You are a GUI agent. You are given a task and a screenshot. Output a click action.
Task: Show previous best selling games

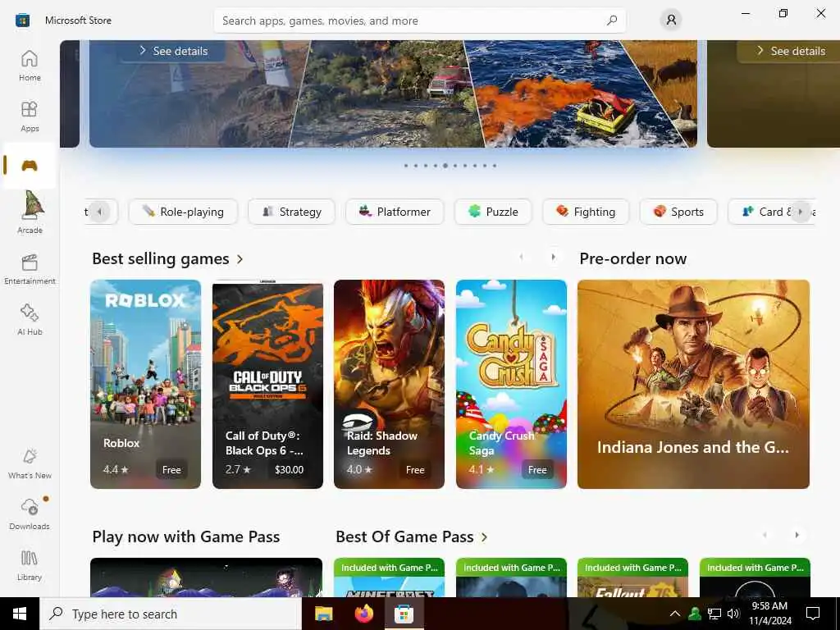tap(521, 257)
